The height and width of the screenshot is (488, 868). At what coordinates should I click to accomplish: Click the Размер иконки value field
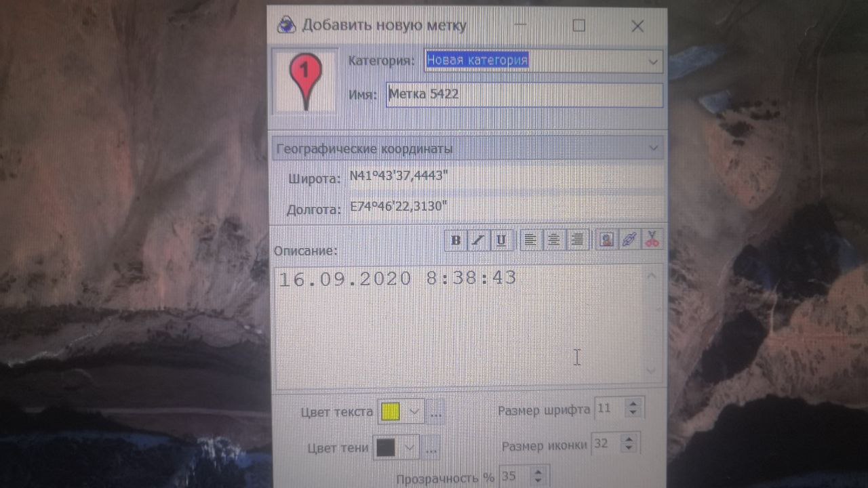605,444
